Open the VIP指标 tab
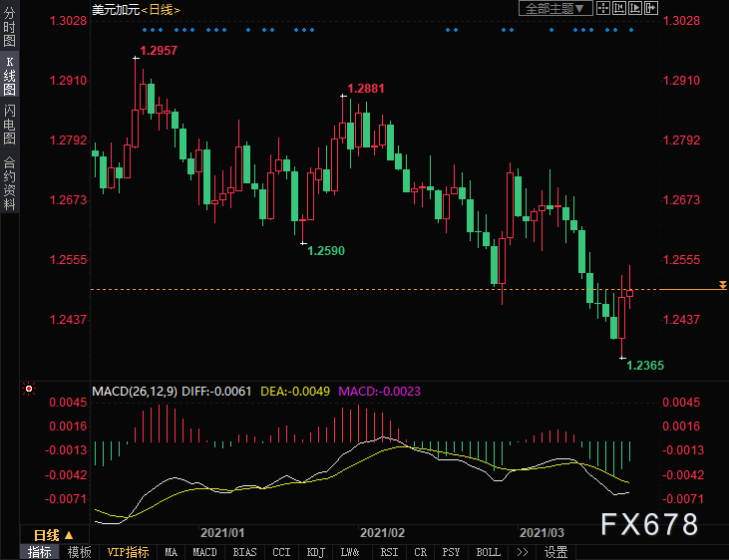 (x=128, y=552)
